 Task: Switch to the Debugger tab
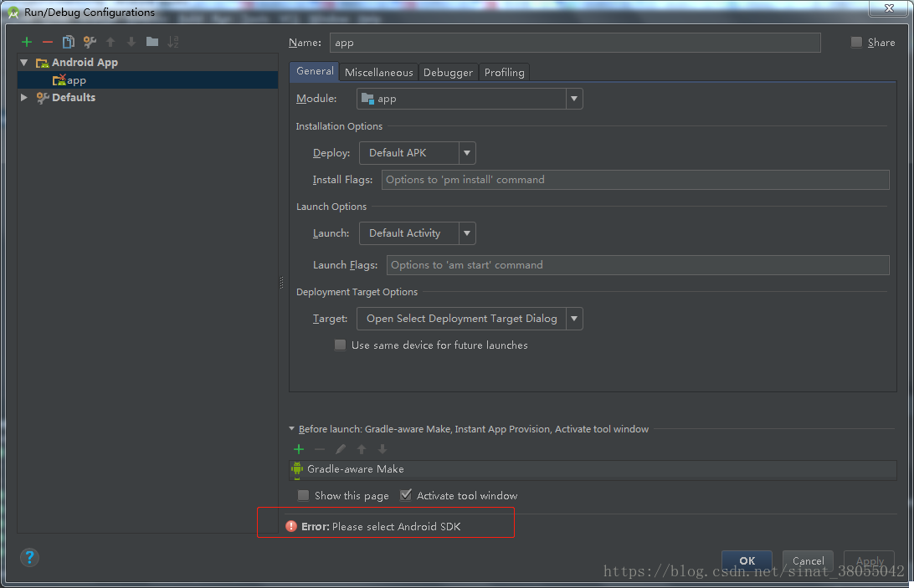click(448, 72)
